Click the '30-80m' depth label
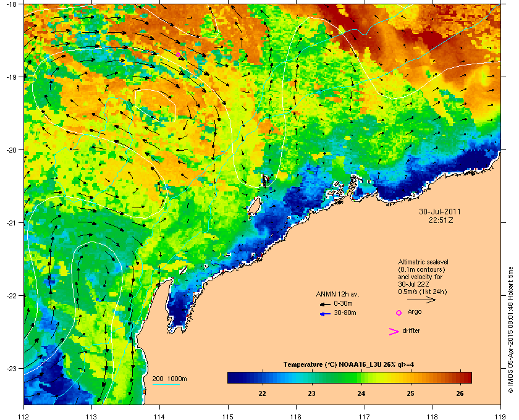 (x=345, y=313)
